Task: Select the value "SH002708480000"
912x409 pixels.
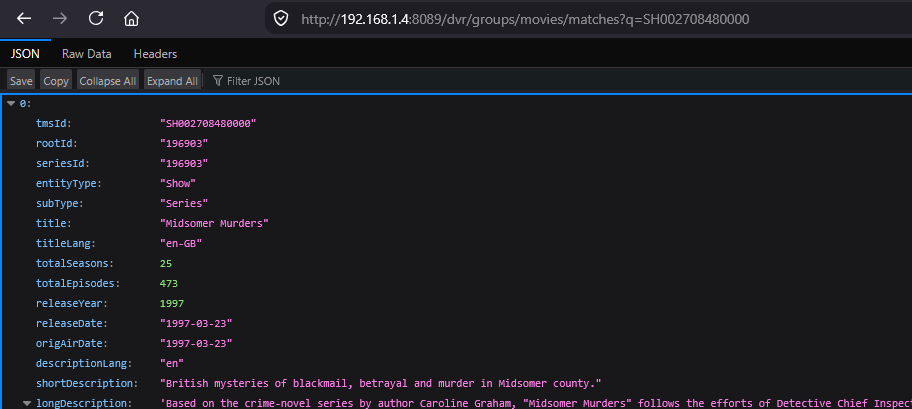Action: [x=208, y=123]
